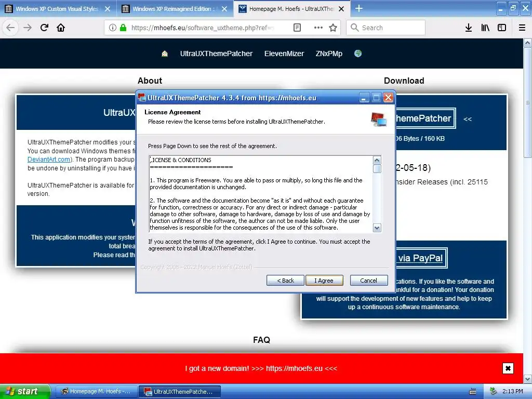Close the Homepage M. Hoefs tab
This screenshot has width=532, height=399.
pos(341,9)
